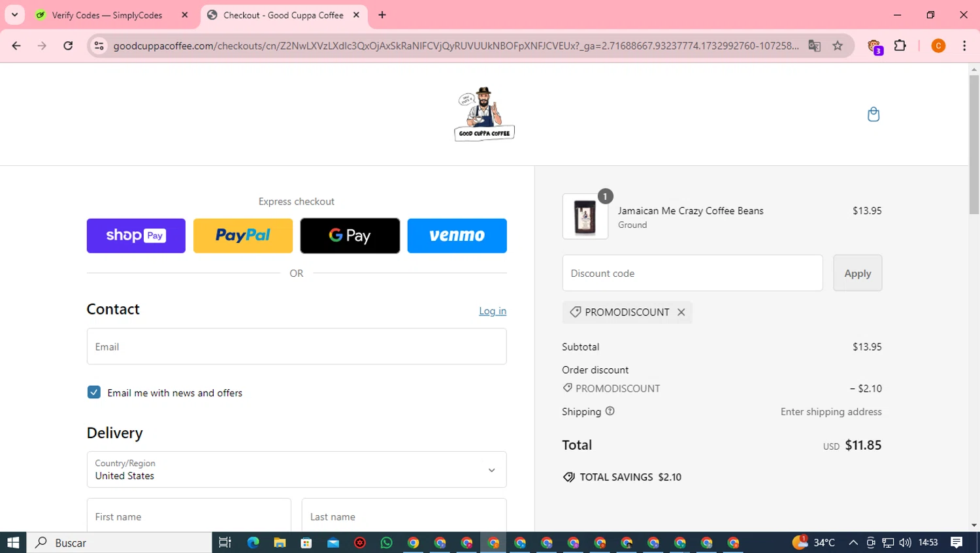Open a new browser tab

[x=382, y=15]
